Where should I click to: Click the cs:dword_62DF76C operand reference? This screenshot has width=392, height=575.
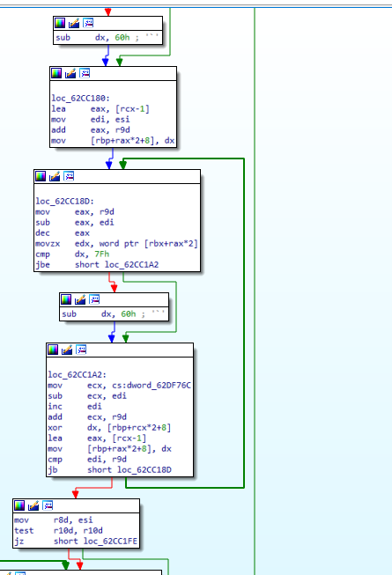[152, 386]
